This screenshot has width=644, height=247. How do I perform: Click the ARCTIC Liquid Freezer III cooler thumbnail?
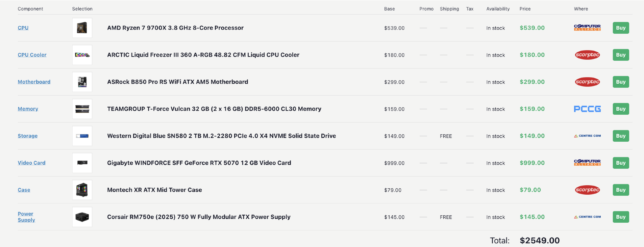[82, 55]
